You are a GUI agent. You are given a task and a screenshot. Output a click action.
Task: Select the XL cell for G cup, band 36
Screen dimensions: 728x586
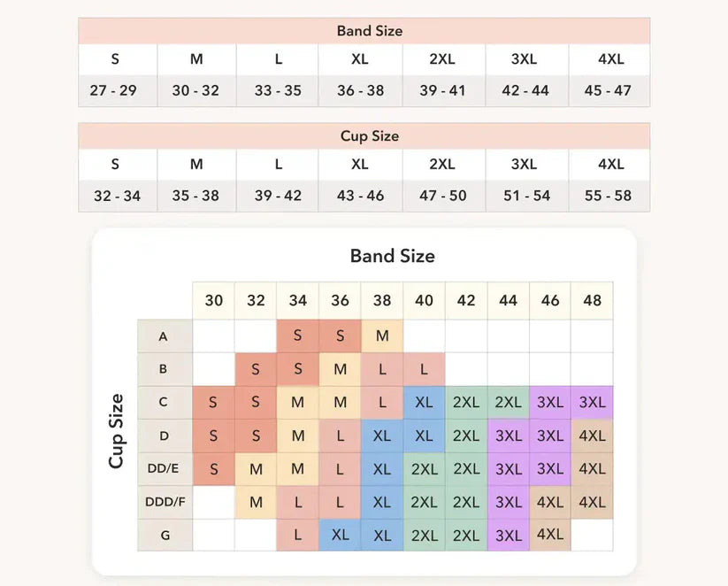pos(340,536)
